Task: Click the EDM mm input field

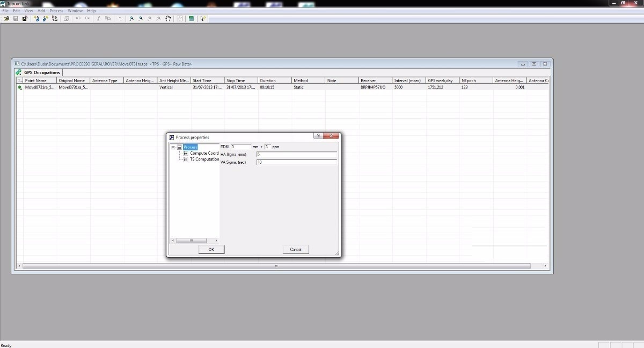Action: click(x=241, y=147)
